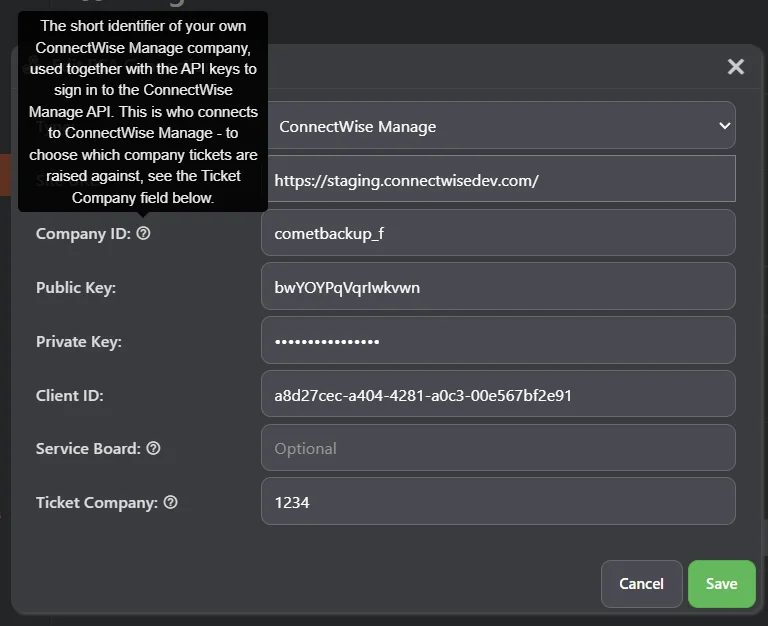Viewport: 768px width, 626px height.
Task: Click the Service Board help icon
Action: pos(153,448)
